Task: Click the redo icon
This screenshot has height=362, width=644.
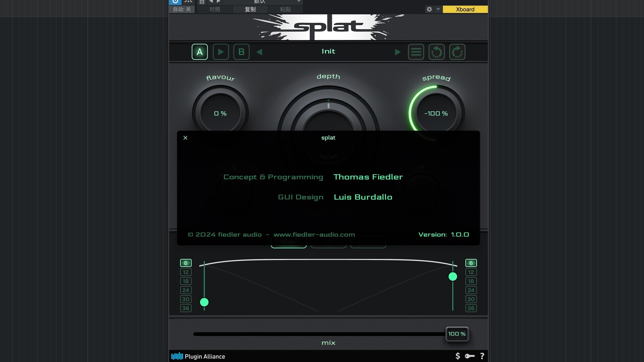Action: point(457,52)
